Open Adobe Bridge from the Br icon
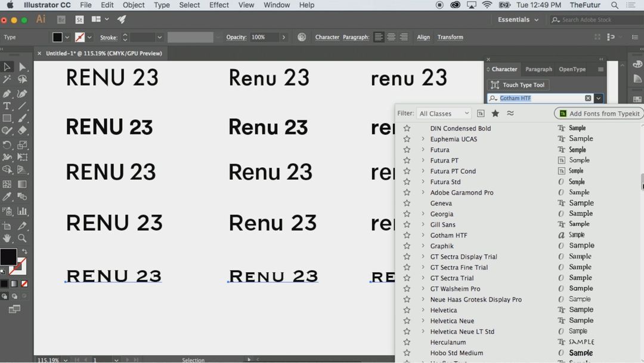The image size is (644, 363). pos(61,20)
